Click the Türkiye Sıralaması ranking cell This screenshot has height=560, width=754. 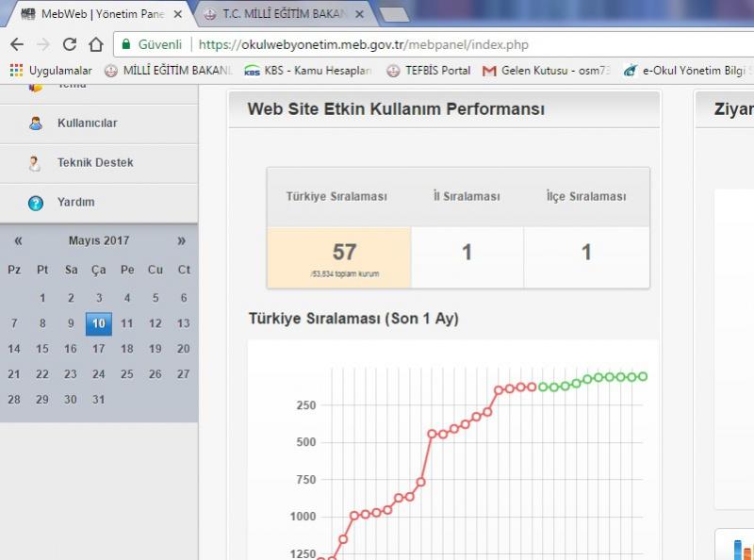pos(337,256)
